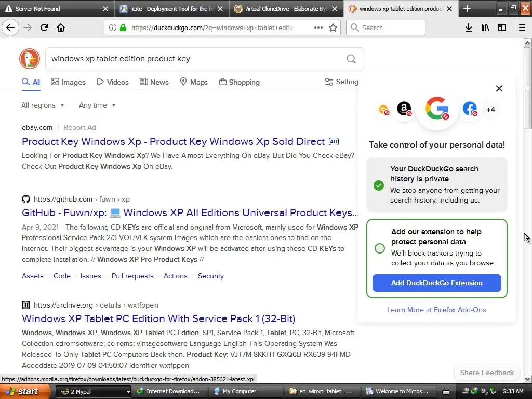Select the Shopping search tab

[239, 82]
